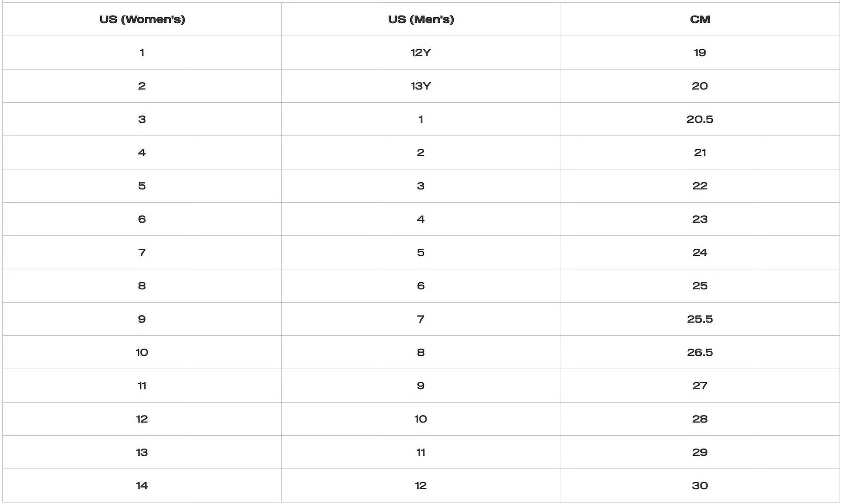The width and height of the screenshot is (841, 504).
Task: Click the 30 CM cell
Action: pos(700,485)
